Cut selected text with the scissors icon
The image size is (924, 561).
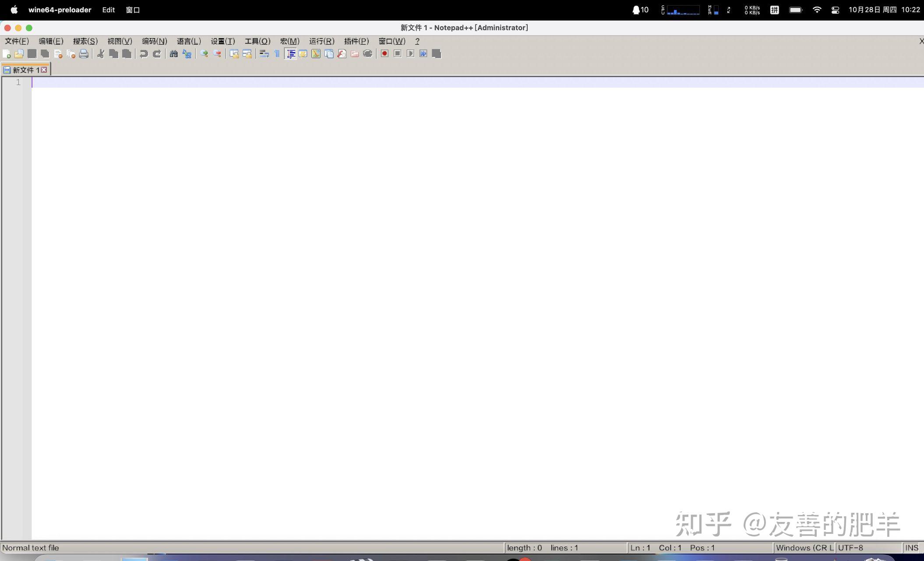[101, 53]
